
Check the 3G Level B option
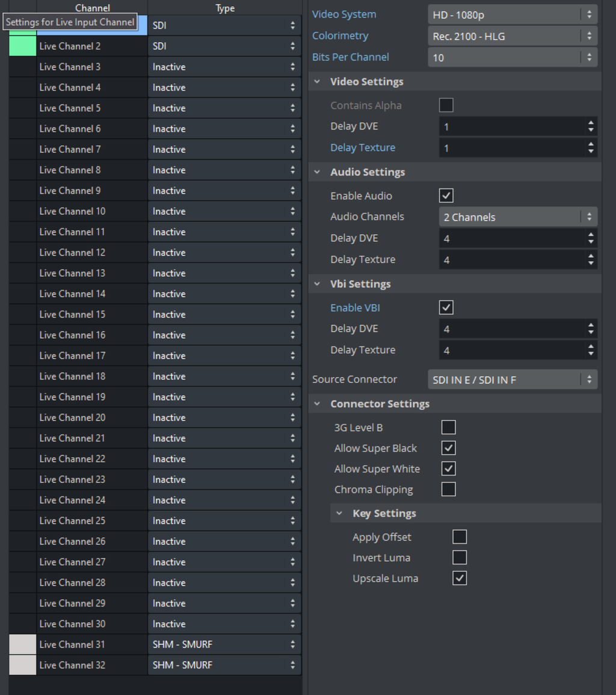point(448,428)
